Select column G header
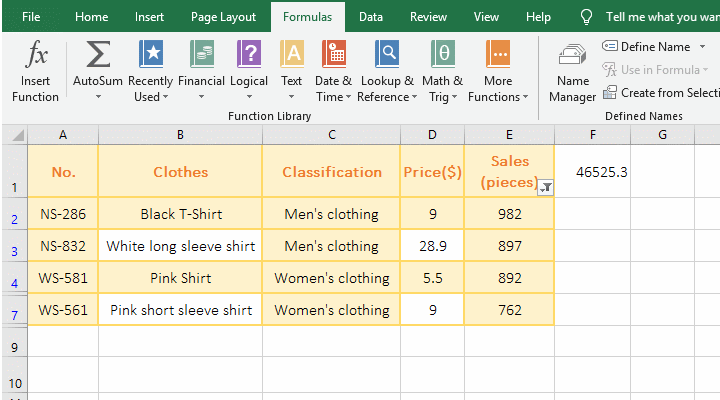 tap(663, 135)
